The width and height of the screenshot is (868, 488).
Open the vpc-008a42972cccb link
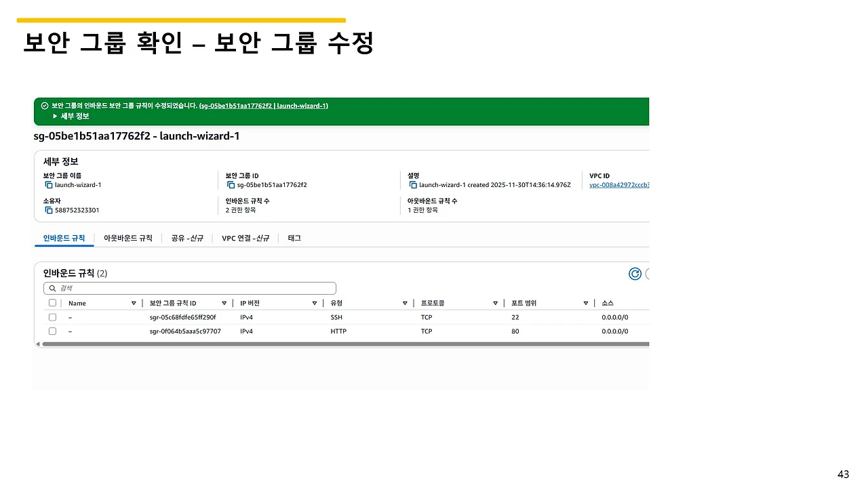click(x=618, y=185)
